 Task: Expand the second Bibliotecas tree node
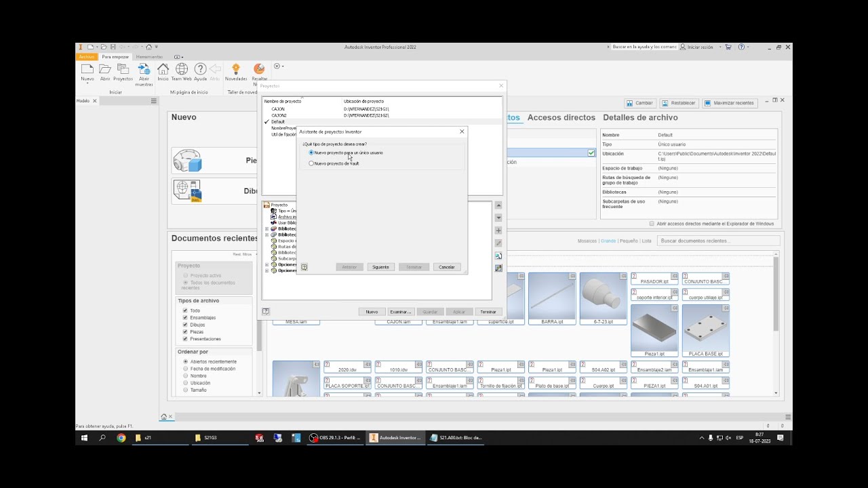point(267,235)
